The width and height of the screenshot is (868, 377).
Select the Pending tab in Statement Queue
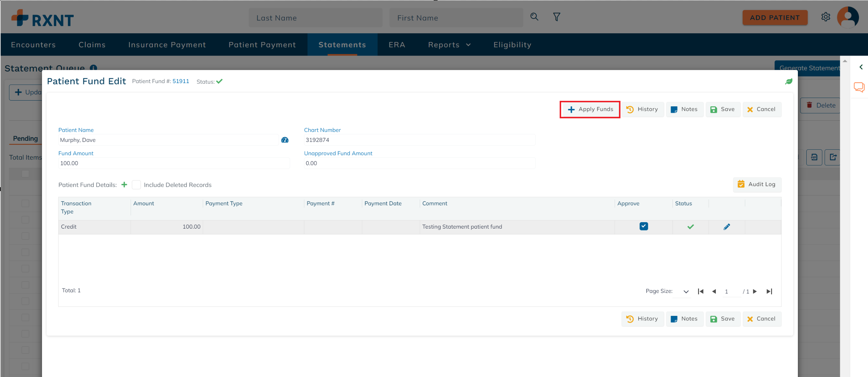pos(25,138)
